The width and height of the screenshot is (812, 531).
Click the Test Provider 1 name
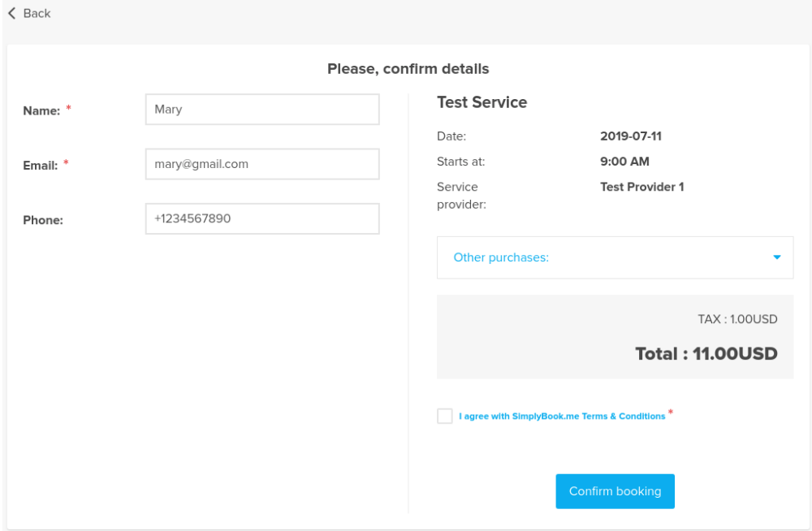click(641, 187)
